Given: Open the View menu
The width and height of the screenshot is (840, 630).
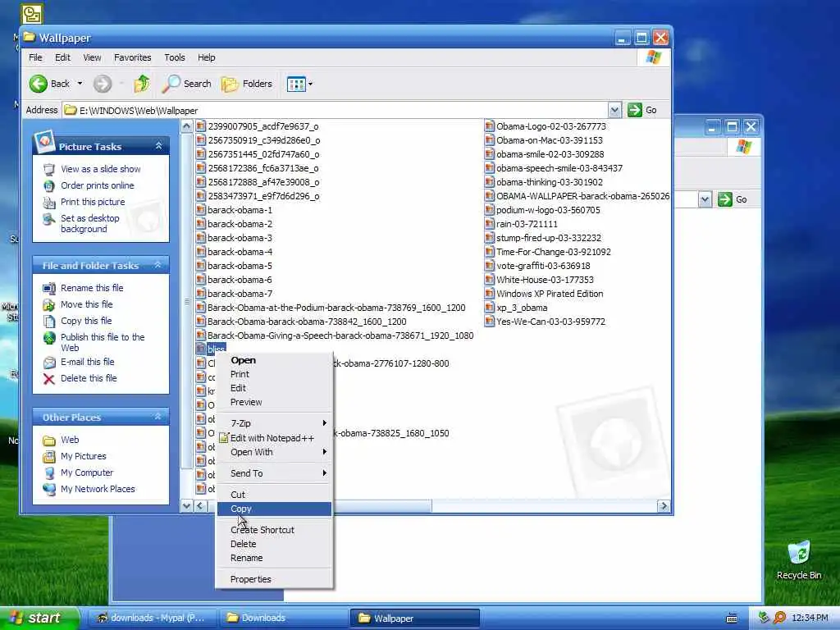Looking at the screenshot, I should coord(92,57).
